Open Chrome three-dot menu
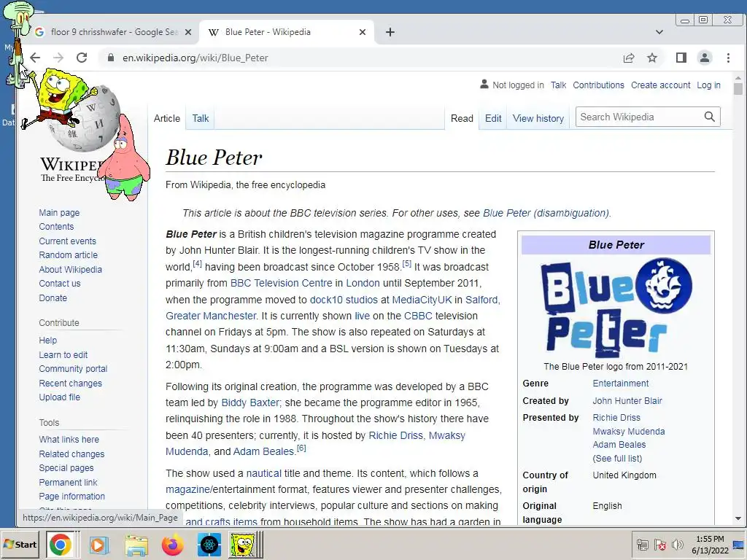Screen dimensions: 747x560 (728, 58)
